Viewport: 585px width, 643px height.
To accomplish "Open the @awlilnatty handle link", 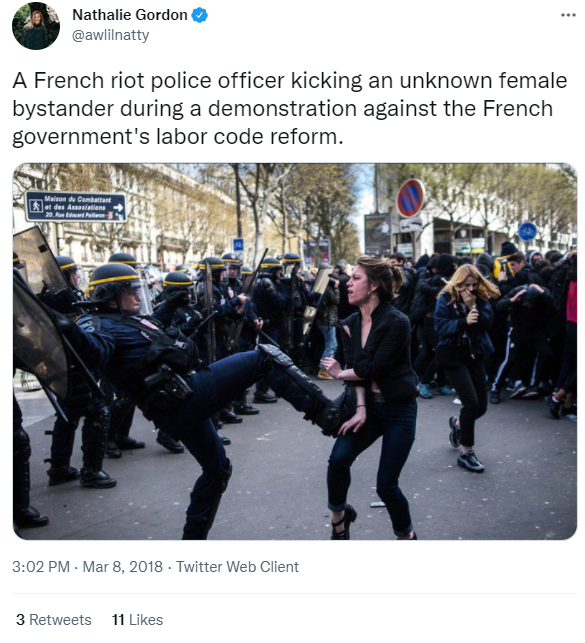I will (110, 35).
